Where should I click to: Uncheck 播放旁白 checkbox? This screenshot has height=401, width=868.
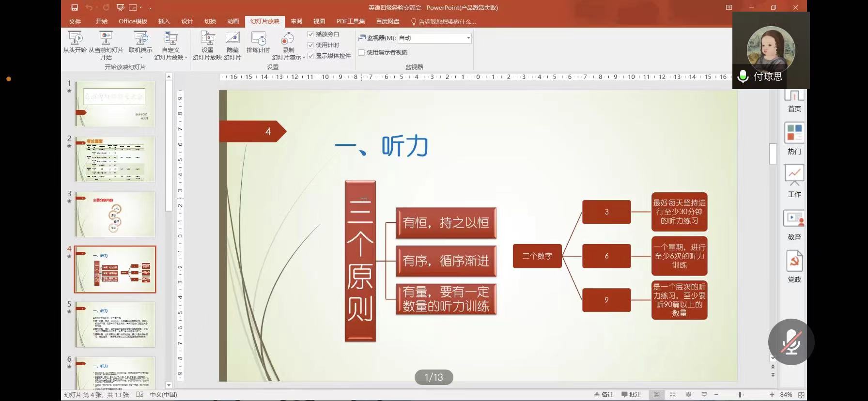click(310, 34)
